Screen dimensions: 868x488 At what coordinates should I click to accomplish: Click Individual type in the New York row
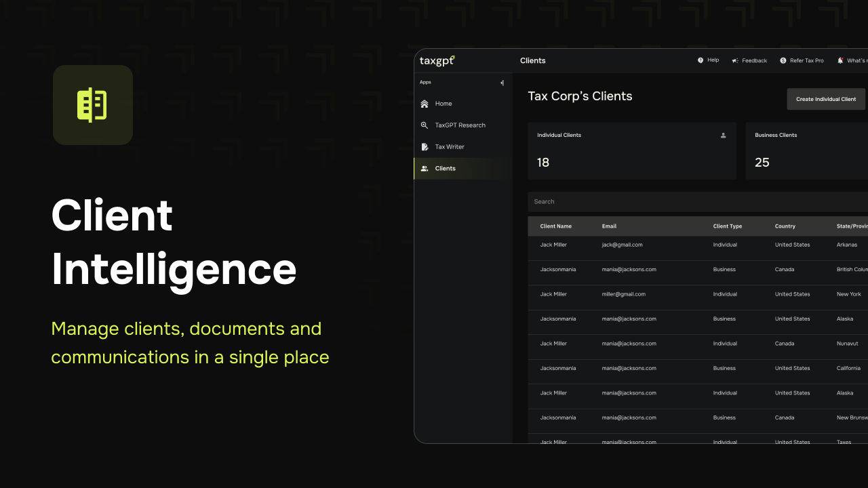coord(725,294)
